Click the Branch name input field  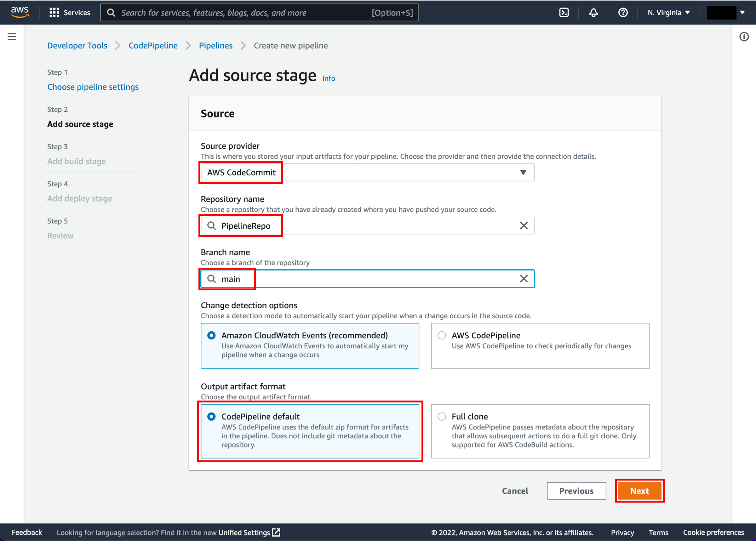point(367,278)
